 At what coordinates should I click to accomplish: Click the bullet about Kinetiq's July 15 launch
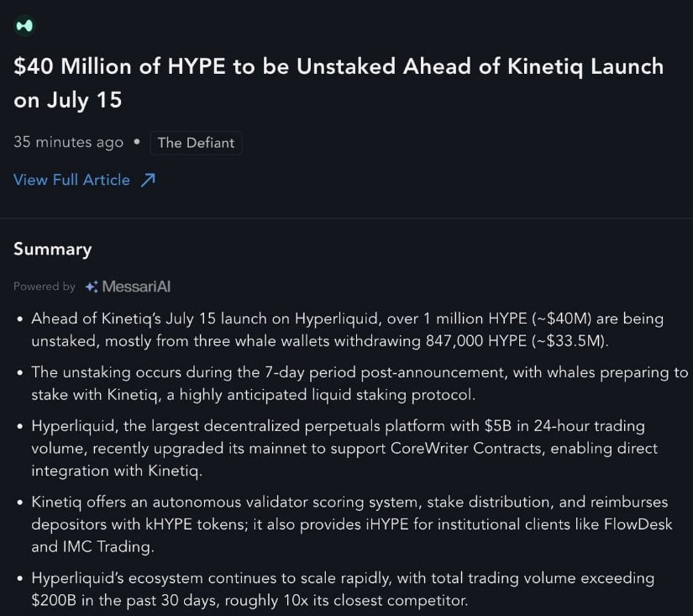point(348,330)
